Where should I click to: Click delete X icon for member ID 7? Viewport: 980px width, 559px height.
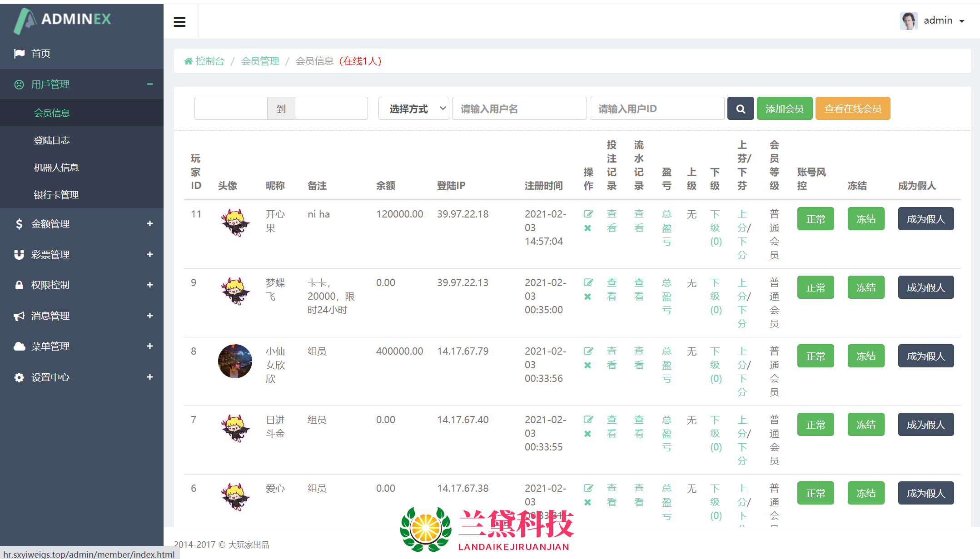point(587,434)
